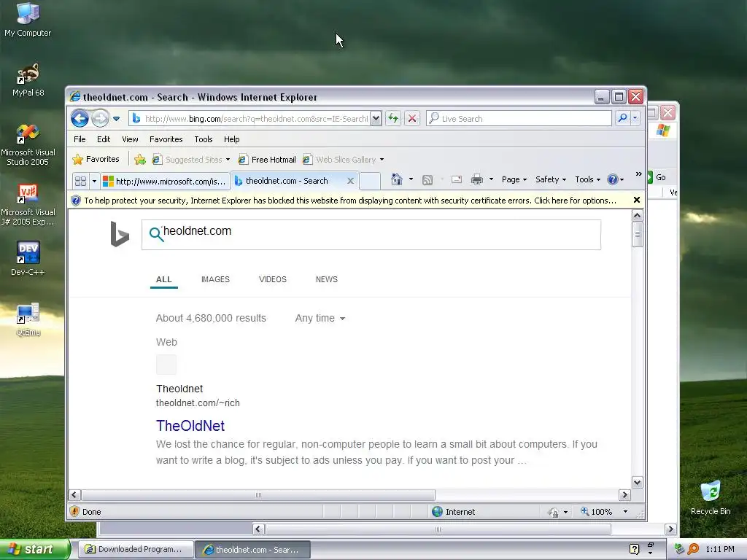Viewport: 747px width, 560px height.
Task: Open the Page command menu
Action: pyautogui.click(x=514, y=179)
